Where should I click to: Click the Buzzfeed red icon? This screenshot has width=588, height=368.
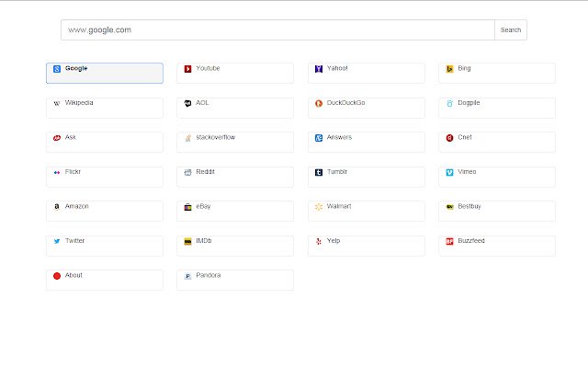(449, 241)
